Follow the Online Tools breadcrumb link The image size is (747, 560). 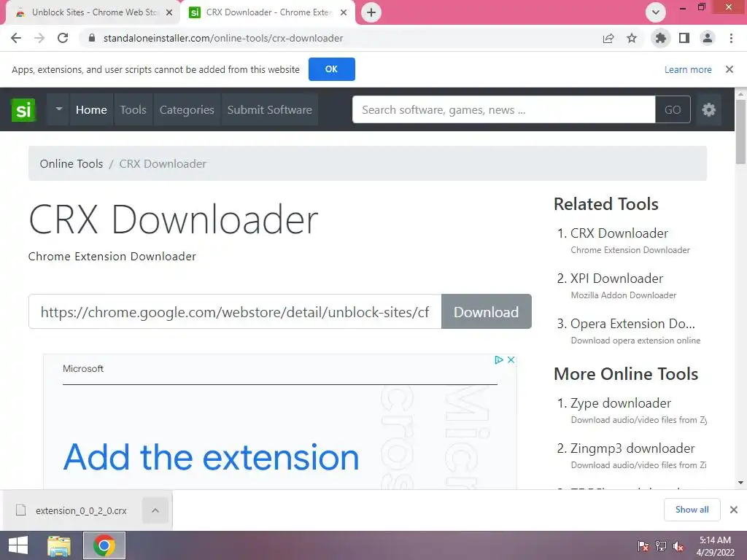tap(71, 164)
